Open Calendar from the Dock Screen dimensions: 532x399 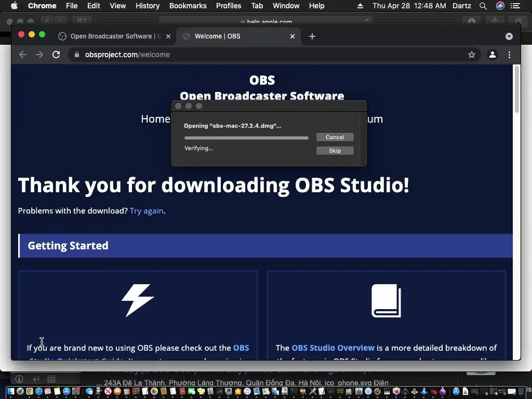coord(48,391)
